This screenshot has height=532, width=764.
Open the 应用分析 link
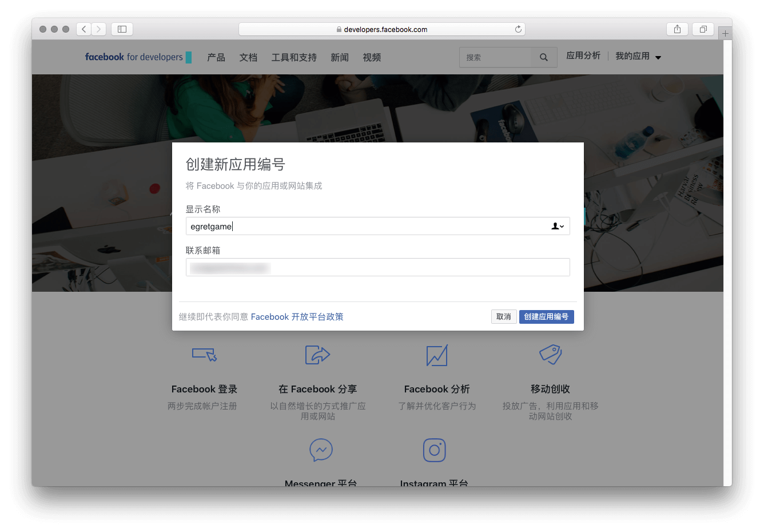pos(583,55)
